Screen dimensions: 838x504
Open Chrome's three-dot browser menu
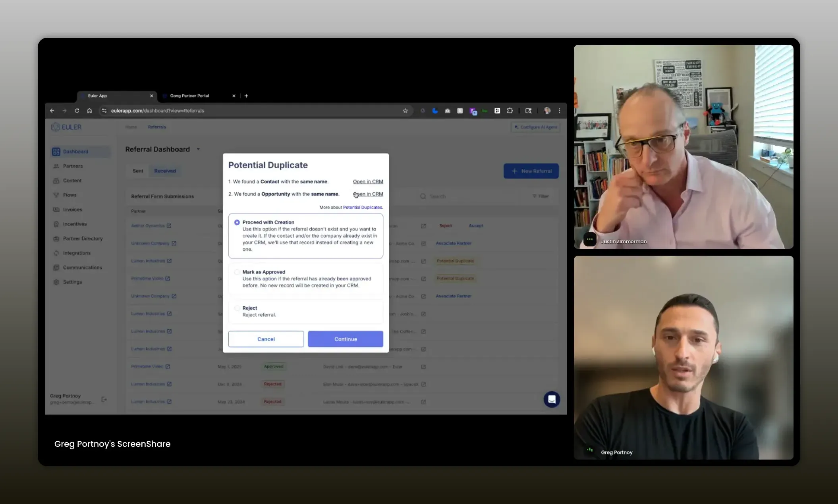pyautogui.click(x=560, y=111)
